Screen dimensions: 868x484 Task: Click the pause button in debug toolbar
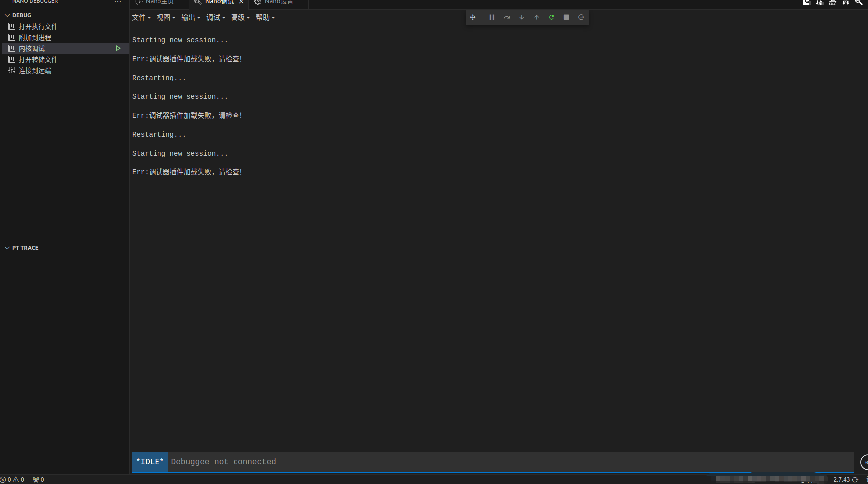pyautogui.click(x=492, y=17)
